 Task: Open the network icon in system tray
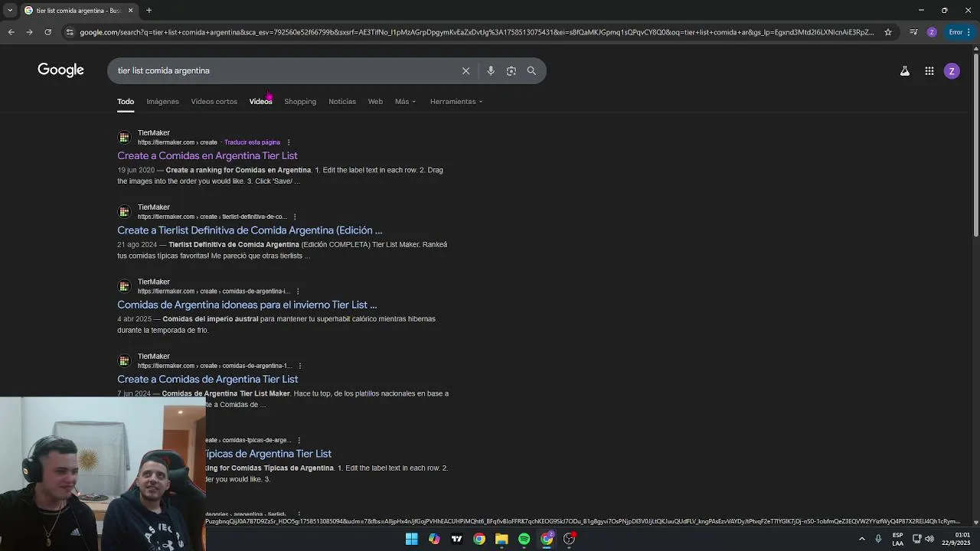(916, 539)
